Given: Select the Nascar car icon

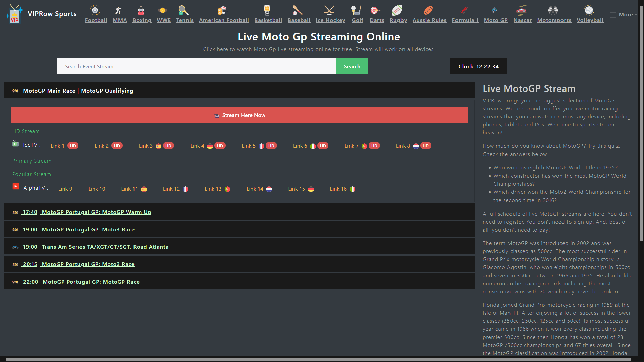Looking at the screenshot, I should pos(521,10).
